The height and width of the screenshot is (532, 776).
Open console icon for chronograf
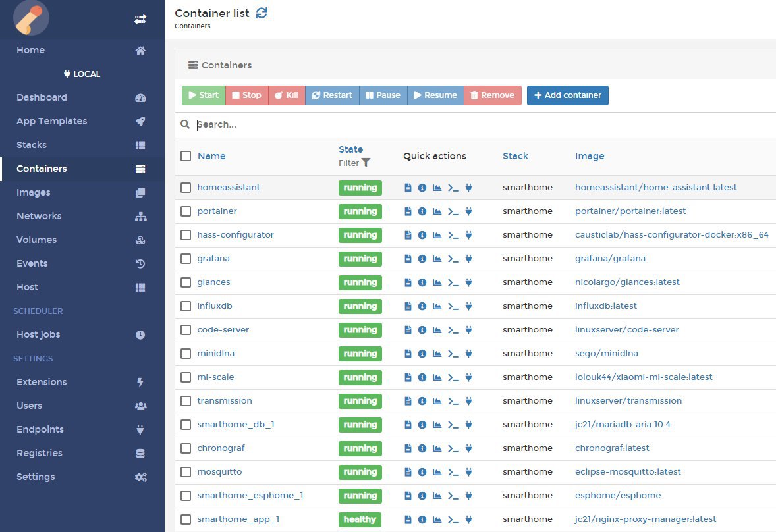(453, 449)
